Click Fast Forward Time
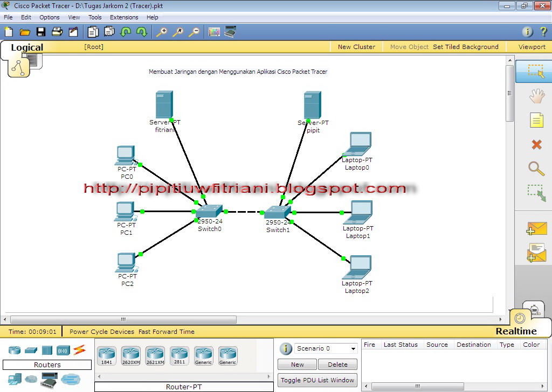Screen dimensions: 552x392 (x=166, y=332)
